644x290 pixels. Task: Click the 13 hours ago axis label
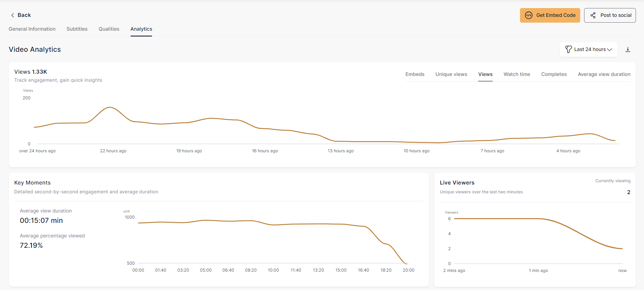[x=341, y=151]
